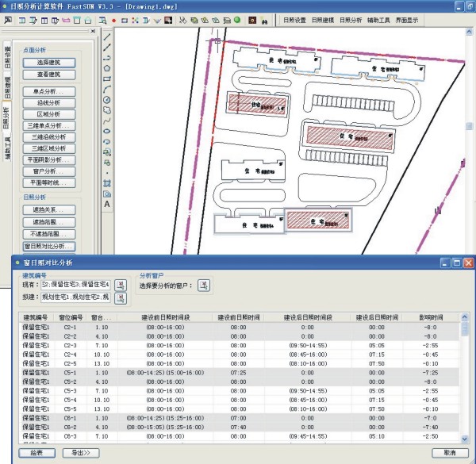The height and width of the screenshot is (464, 476).
Task: Select the Spline curve tool
Action: click(x=106, y=120)
